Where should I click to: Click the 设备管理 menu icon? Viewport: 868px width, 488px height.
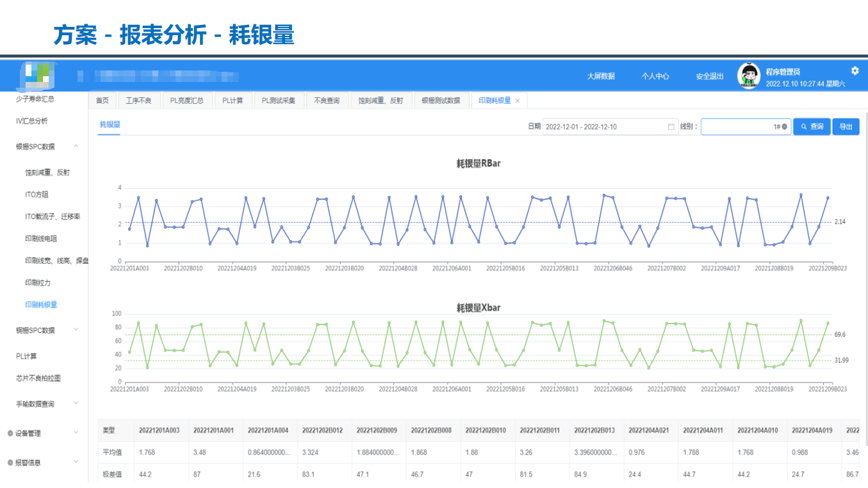click(10, 434)
